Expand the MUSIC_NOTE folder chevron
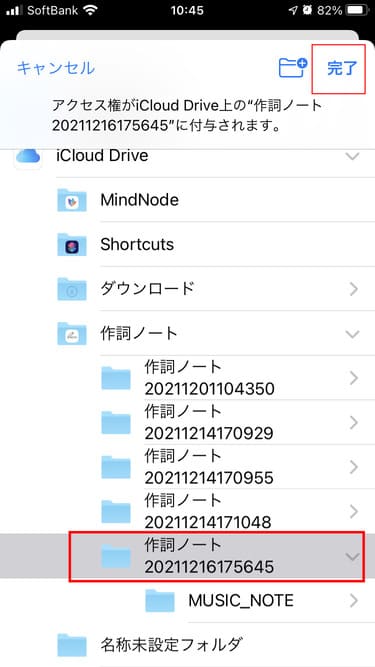Viewport: 375px width, 667px height. [x=353, y=601]
